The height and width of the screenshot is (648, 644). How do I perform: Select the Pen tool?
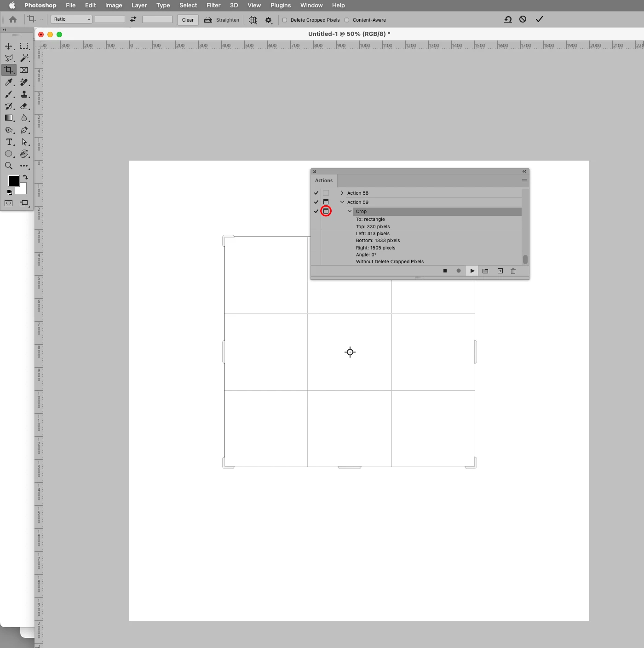click(24, 130)
